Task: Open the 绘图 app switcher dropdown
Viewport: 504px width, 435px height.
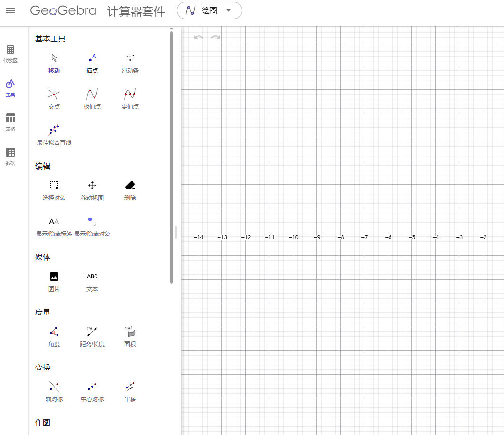Action: 209,10
